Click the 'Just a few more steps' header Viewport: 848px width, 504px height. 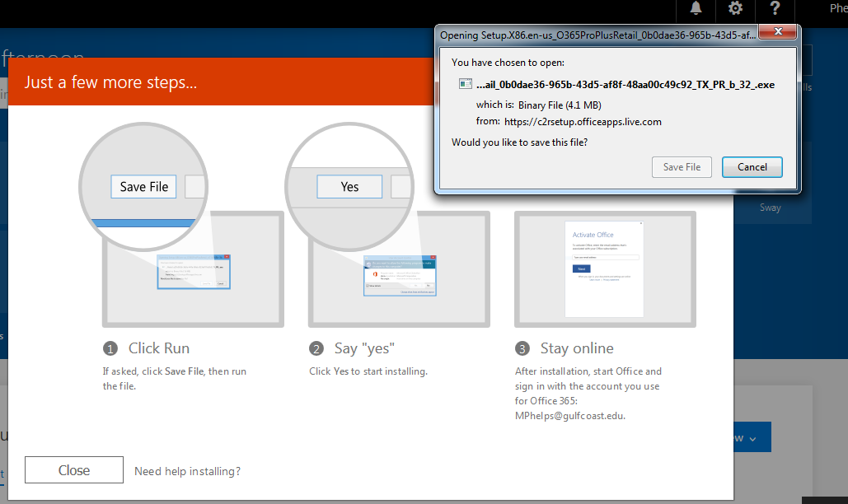click(110, 82)
